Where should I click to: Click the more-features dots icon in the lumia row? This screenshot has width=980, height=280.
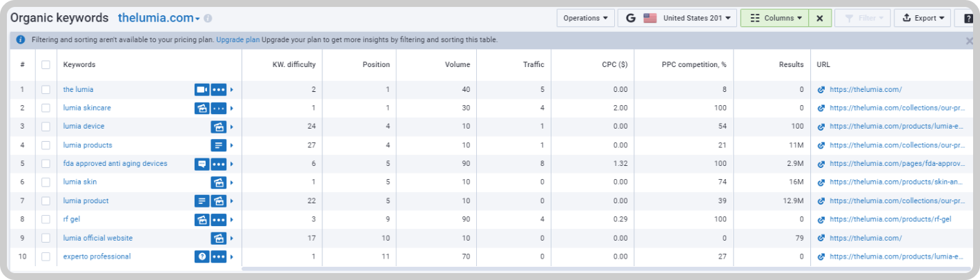[x=219, y=90]
